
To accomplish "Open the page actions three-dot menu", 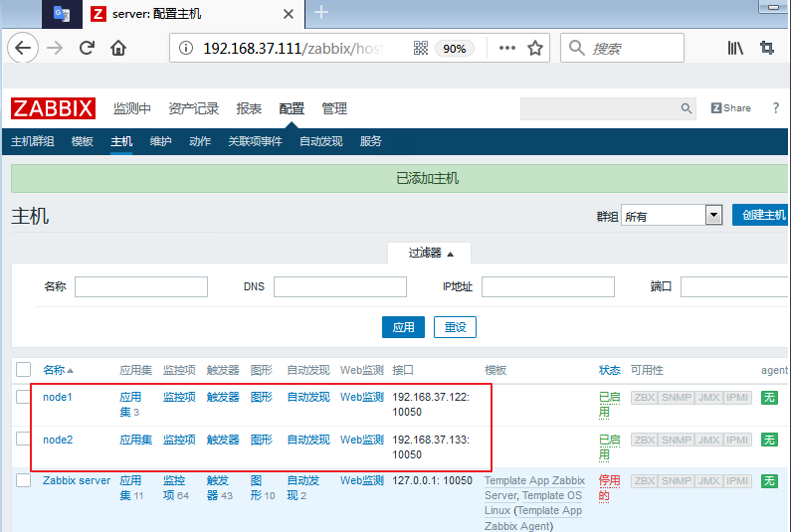I will pos(507,48).
